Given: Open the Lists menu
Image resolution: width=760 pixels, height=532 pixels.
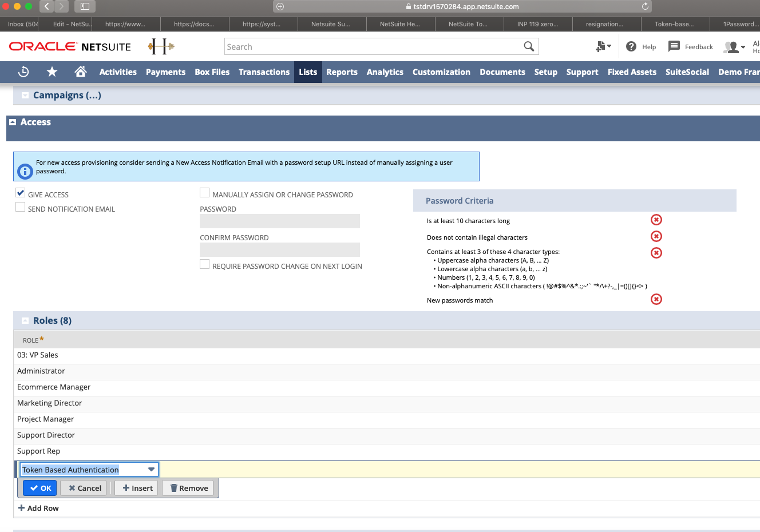Looking at the screenshot, I should pos(308,72).
